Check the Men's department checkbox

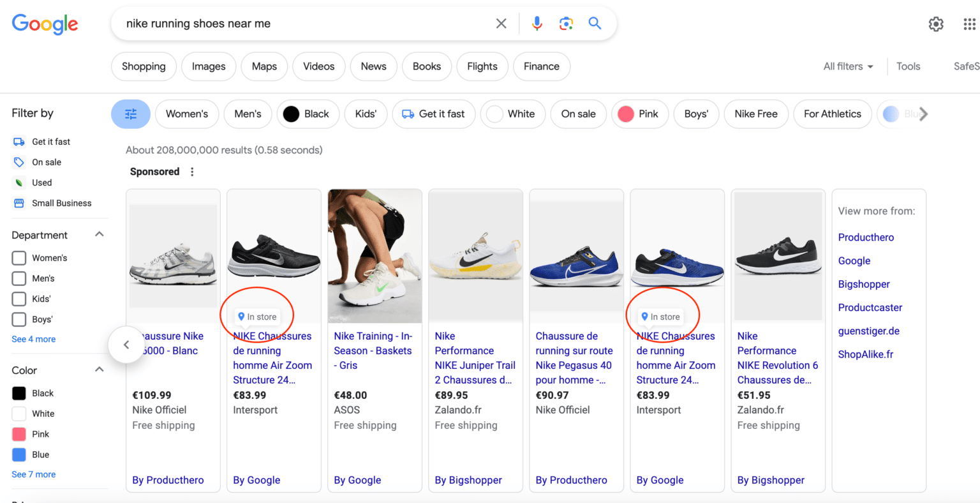[x=19, y=278]
